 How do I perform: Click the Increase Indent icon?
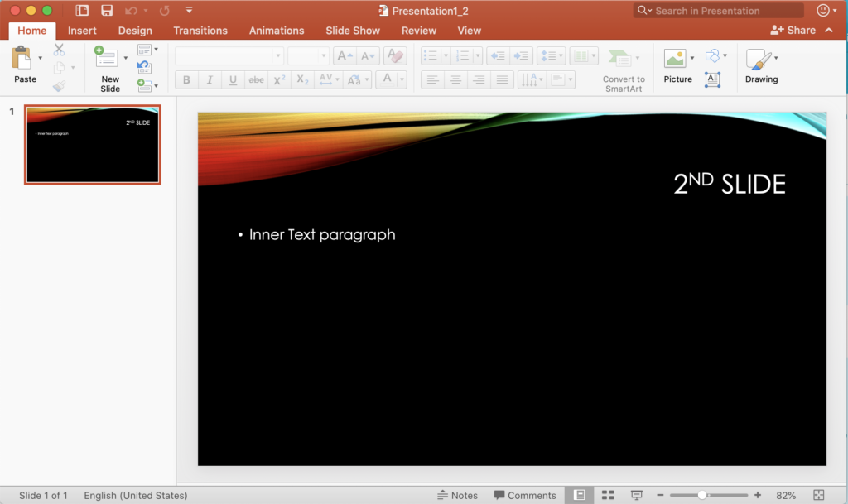tap(521, 55)
